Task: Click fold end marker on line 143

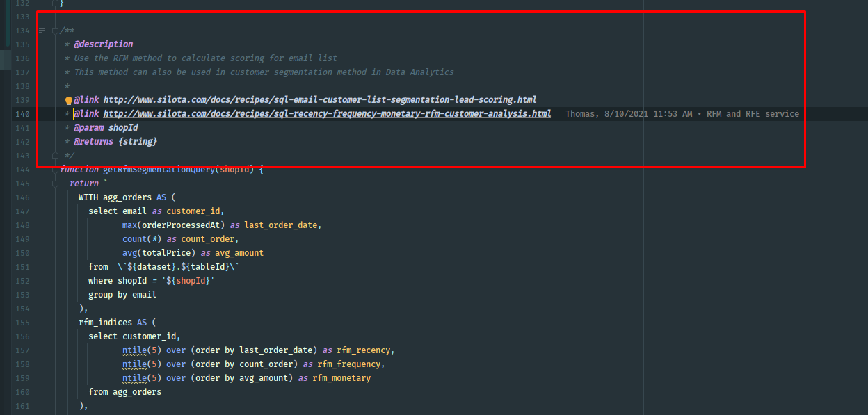Action: 55,156
